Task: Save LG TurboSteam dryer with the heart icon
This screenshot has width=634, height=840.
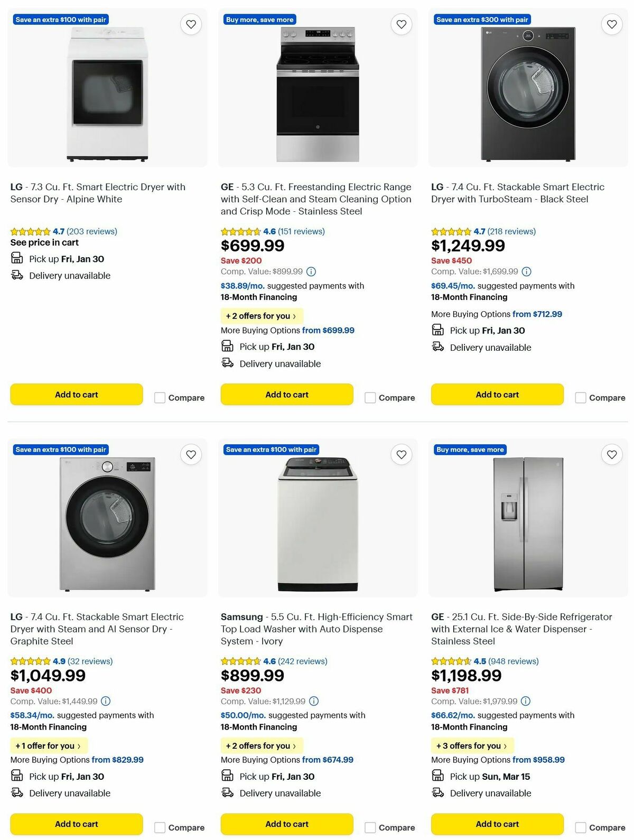Action: (x=611, y=24)
